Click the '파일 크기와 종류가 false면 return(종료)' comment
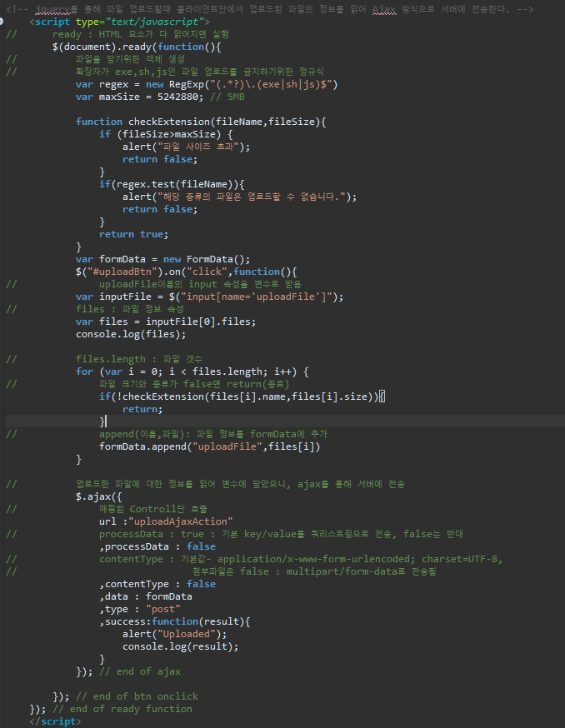Image resolution: width=565 pixels, height=728 pixels. pos(194,385)
